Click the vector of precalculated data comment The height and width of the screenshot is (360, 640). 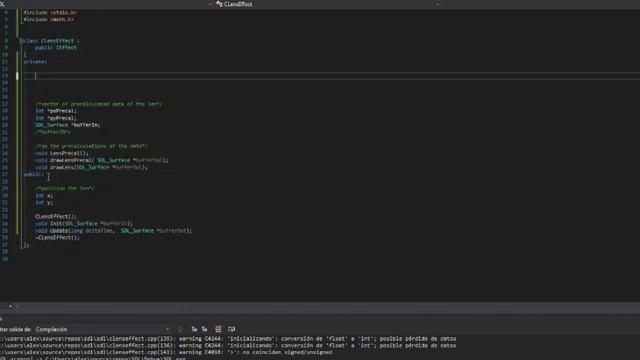[x=99, y=104]
